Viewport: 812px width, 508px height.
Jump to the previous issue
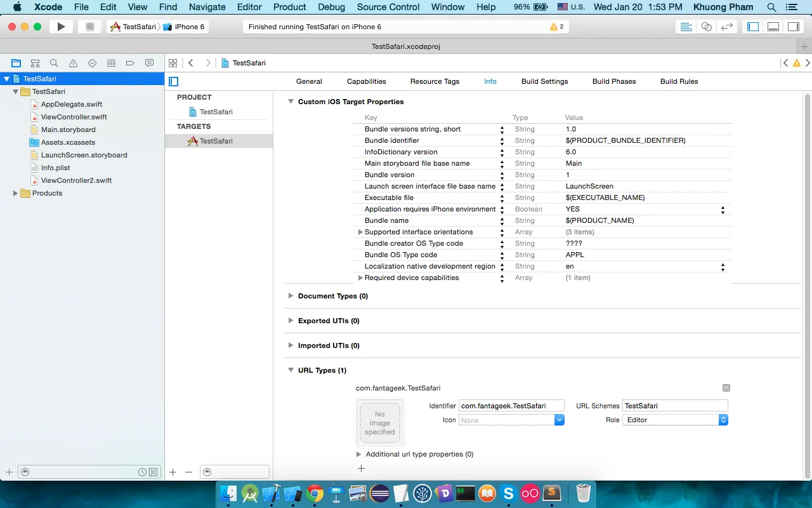tap(786, 63)
